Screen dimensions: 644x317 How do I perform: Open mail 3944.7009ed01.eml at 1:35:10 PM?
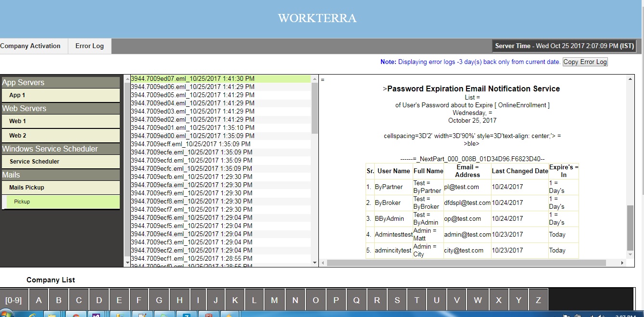point(221,127)
